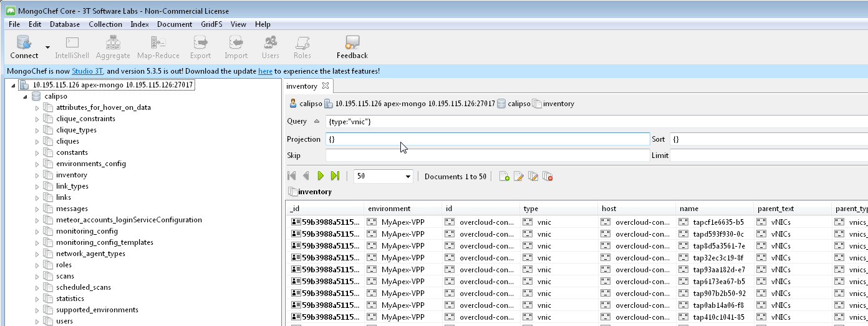
Task: Click the 'here' update download link
Action: (x=265, y=71)
